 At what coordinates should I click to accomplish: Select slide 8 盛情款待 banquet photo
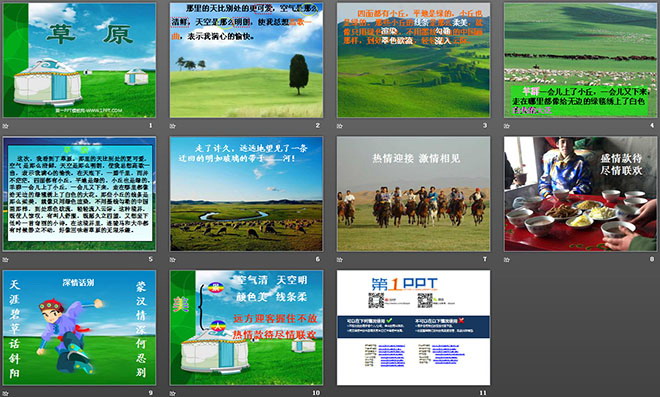coord(580,194)
